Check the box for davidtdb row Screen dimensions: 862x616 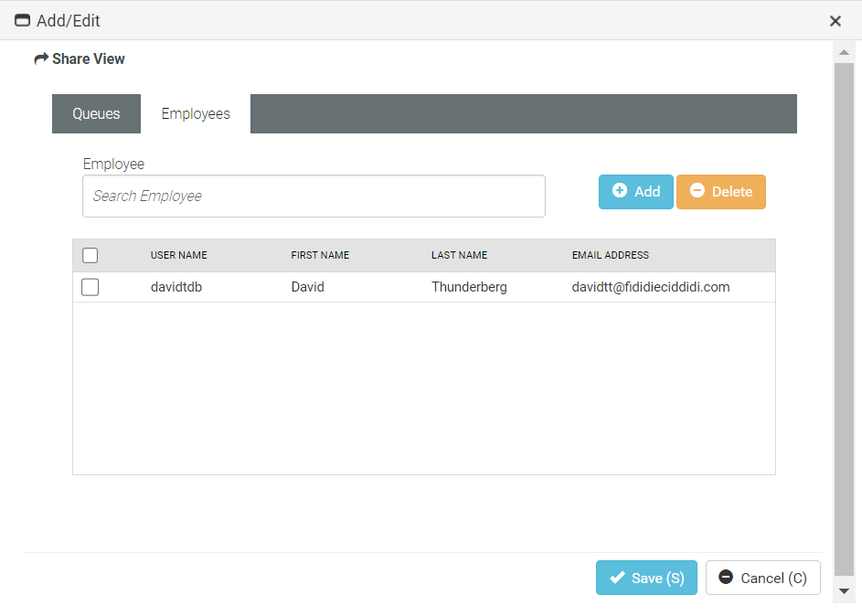click(x=90, y=287)
